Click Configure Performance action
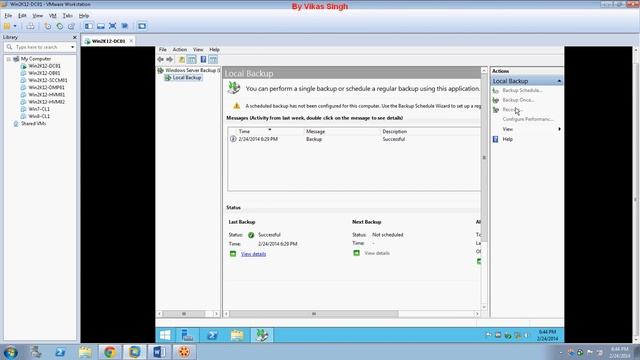This screenshot has width=640, height=360. tap(527, 119)
